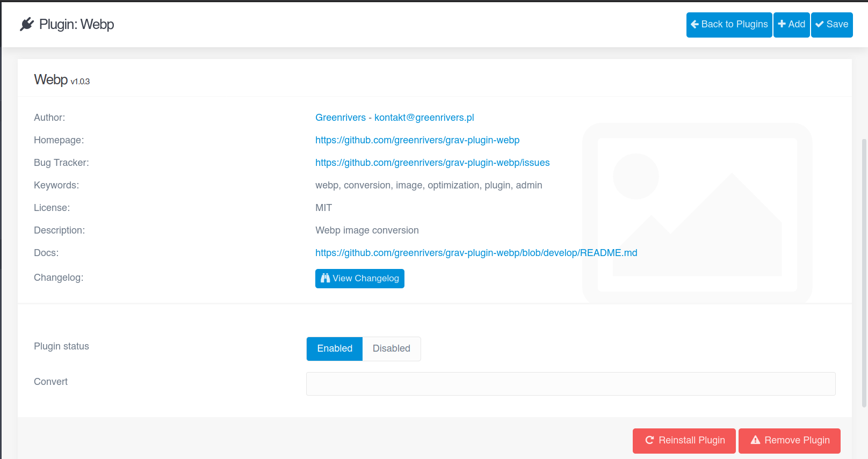Click Remove Plugin button

[789, 441]
